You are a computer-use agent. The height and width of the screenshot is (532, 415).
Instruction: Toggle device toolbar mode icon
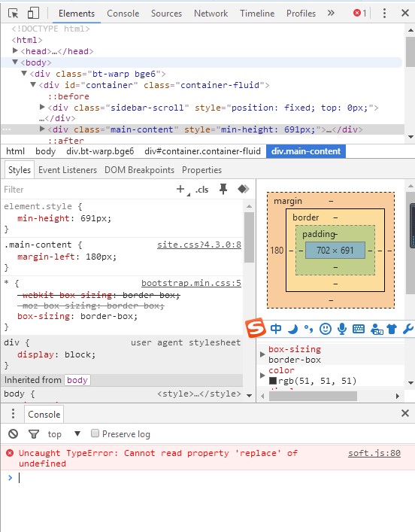click(33, 14)
